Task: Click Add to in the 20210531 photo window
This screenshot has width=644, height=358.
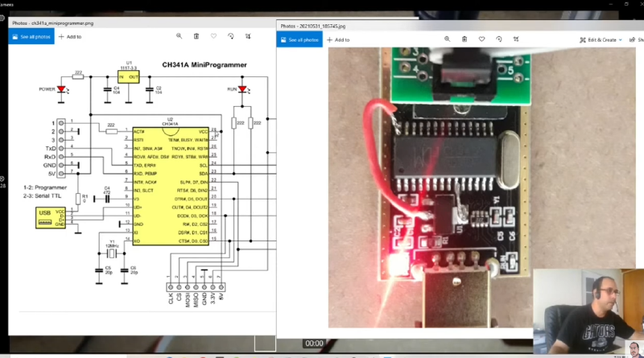Action: pyautogui.click(x=338, y=40)
